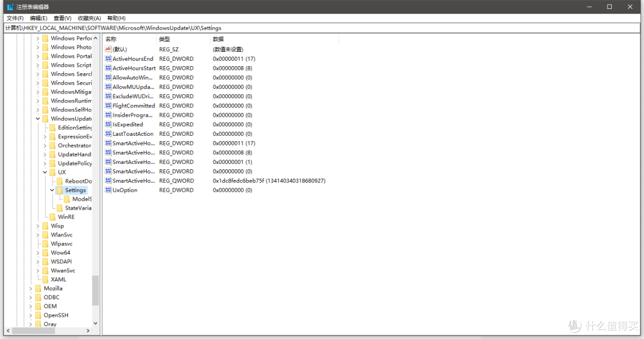The image size is (644, 339).
Task: Click the string icon of the (默认) value
Action: coord(108,49)
